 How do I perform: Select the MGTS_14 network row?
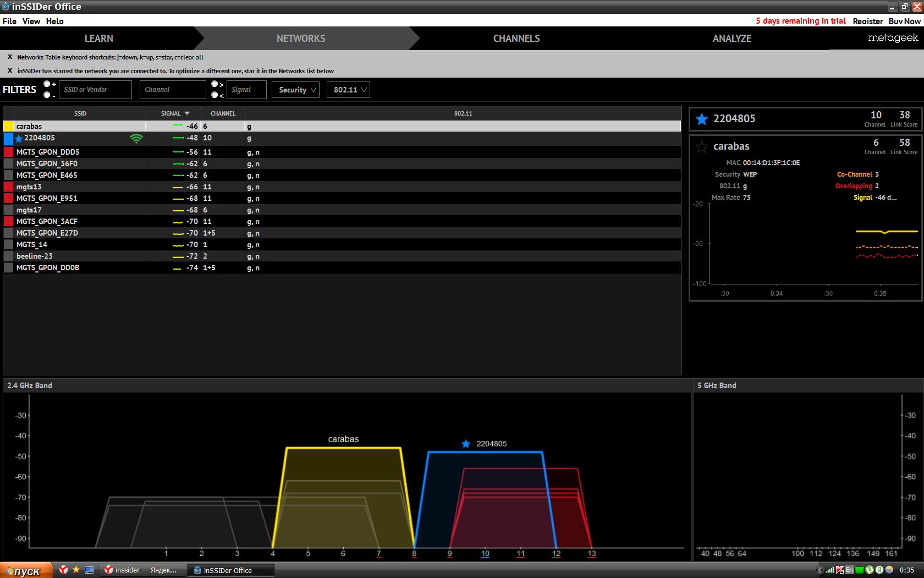[342, 244]
